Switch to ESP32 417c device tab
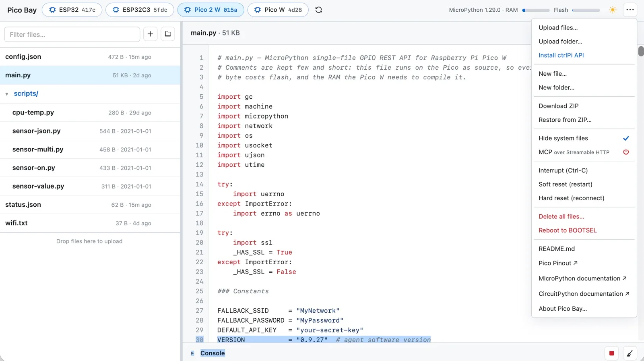 point(72,10)
